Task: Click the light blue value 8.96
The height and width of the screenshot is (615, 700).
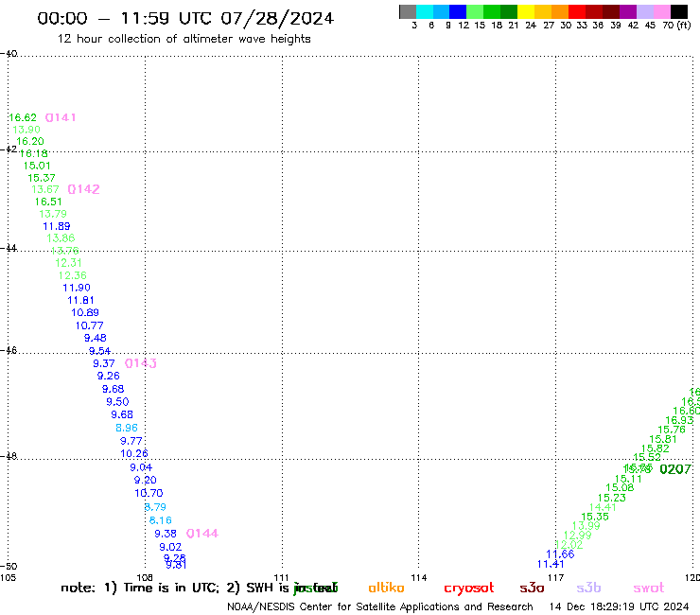Action: (x=127, y=428)
